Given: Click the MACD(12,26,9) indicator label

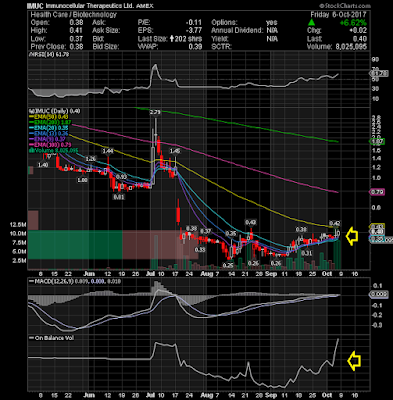Looking at the screenshot, I should (75, 281).
